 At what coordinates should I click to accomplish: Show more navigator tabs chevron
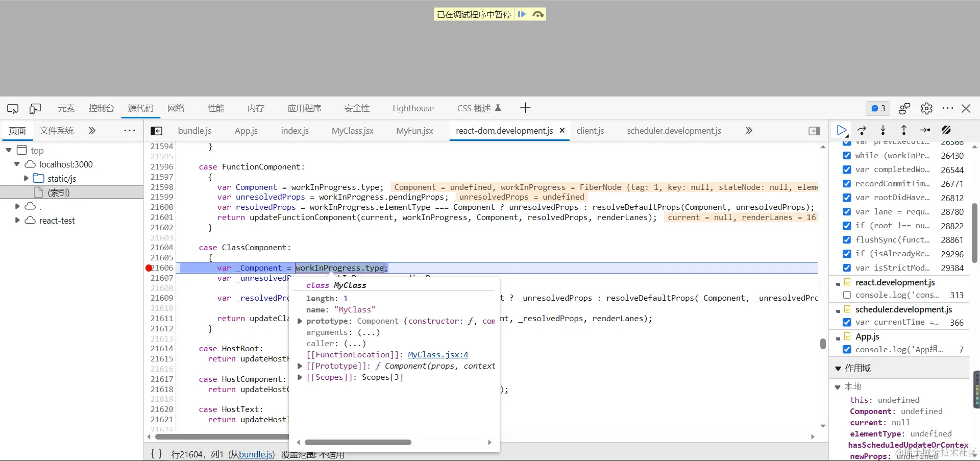tap(92, 131)
